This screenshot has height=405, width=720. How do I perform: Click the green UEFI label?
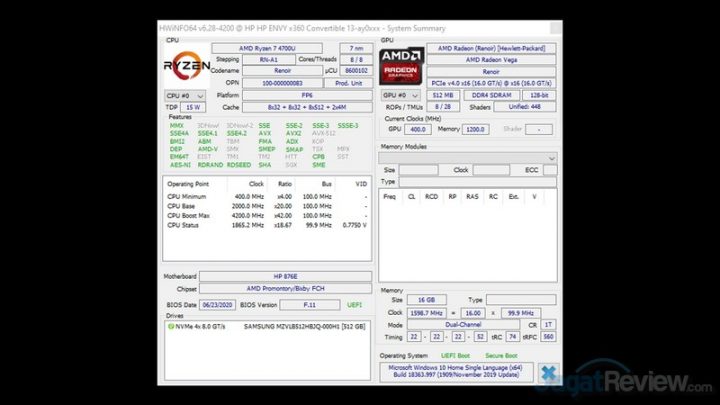pos(354,305)
